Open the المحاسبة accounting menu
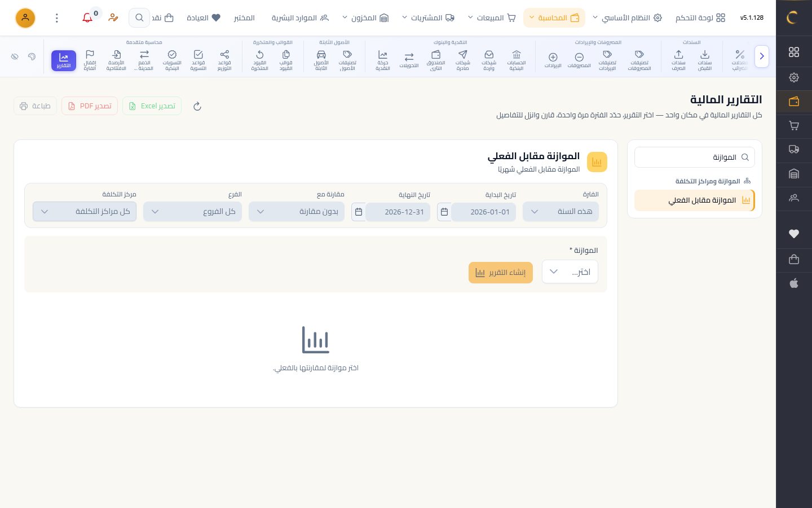 pyautogui.click(x=554, y=18)
